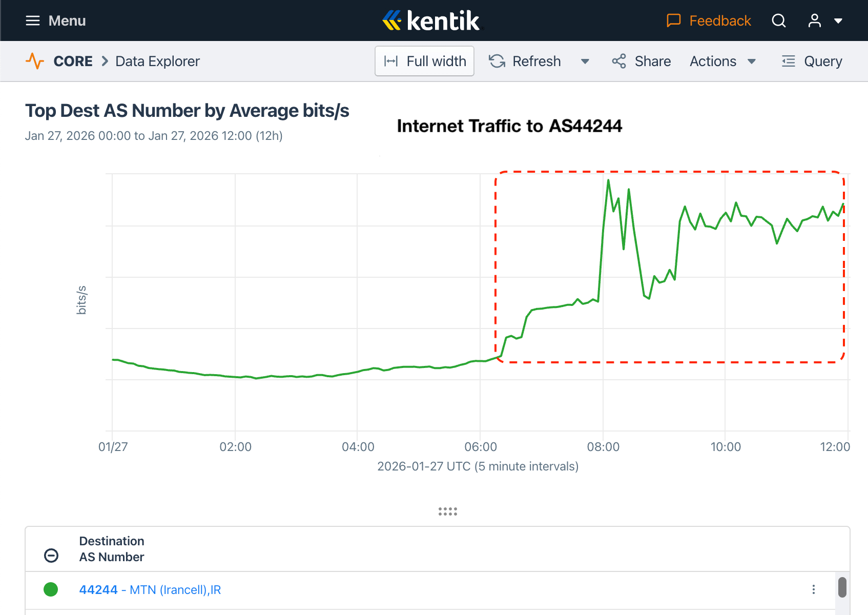Click the green color swatch for AS44244
The width and height of the screenshot is (868, 615).
coord(51,590)
